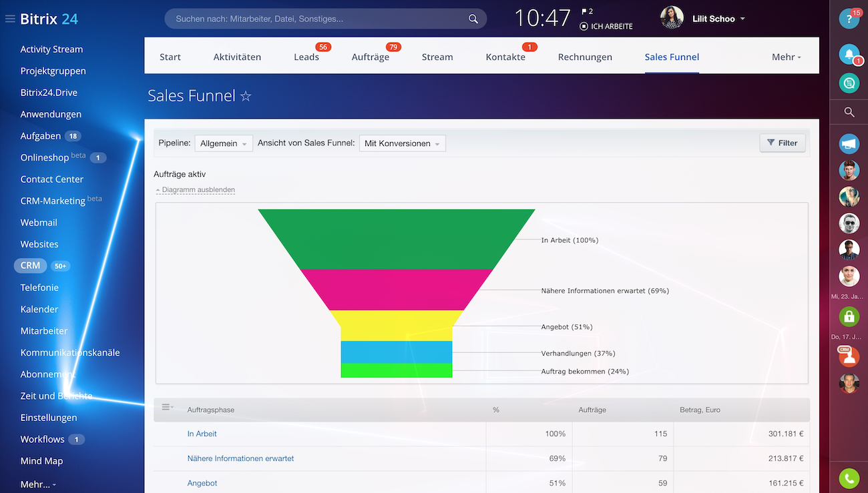Click Bitrix 24 logo

point(49,19)
